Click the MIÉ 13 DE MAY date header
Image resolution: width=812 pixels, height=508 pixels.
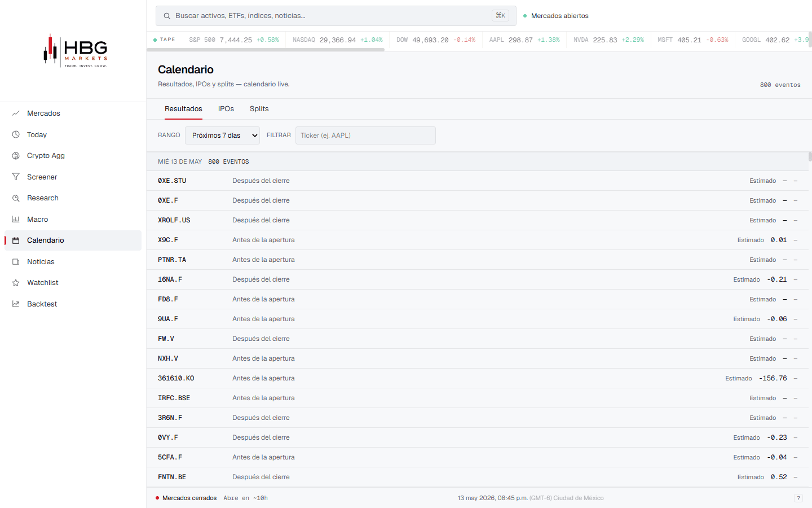pos(180,161)
